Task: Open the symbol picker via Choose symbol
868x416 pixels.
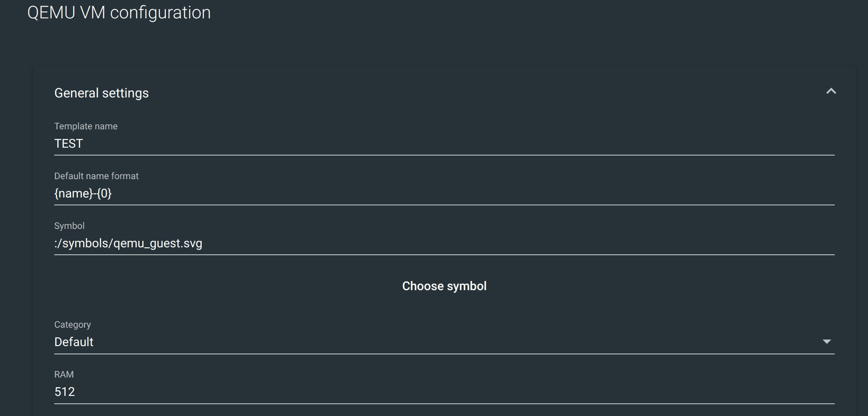Action: [x=444, y=286]
